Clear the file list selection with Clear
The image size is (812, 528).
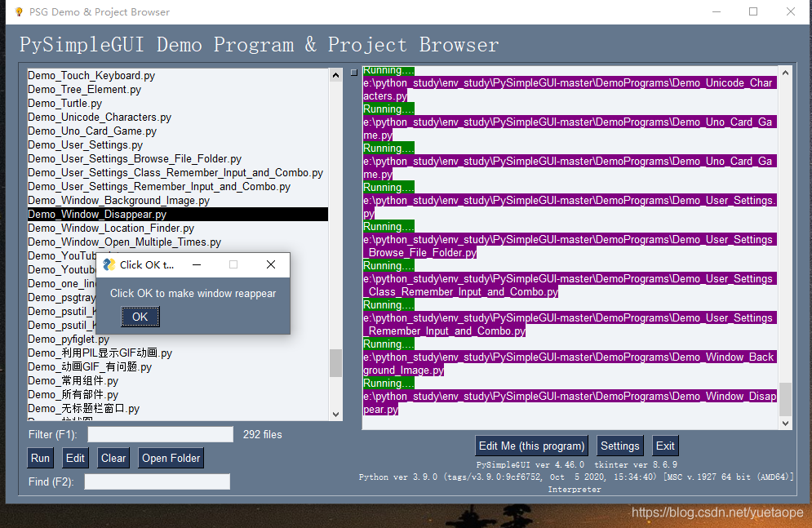pyautogui.click(x=113, y=458)
